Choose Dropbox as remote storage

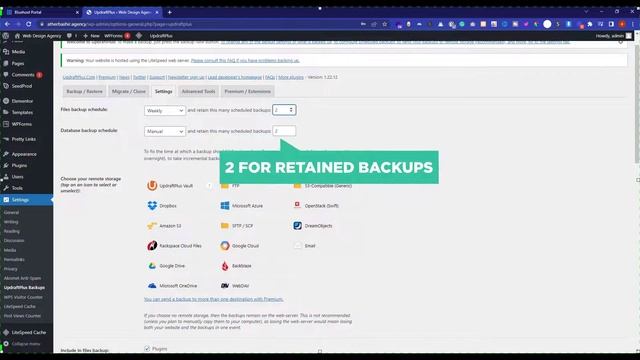pyautogui.click(x=152, y=206)
